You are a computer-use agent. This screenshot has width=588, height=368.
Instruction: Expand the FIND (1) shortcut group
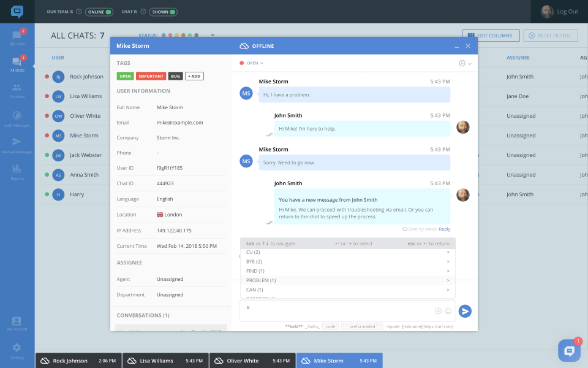[x=348, y=271]
